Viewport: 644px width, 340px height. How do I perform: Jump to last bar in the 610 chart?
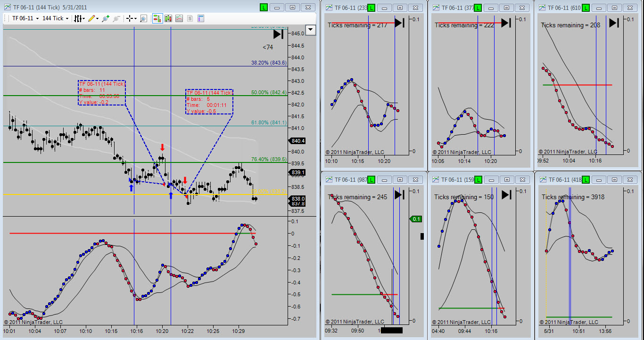[x=614, y=23]
